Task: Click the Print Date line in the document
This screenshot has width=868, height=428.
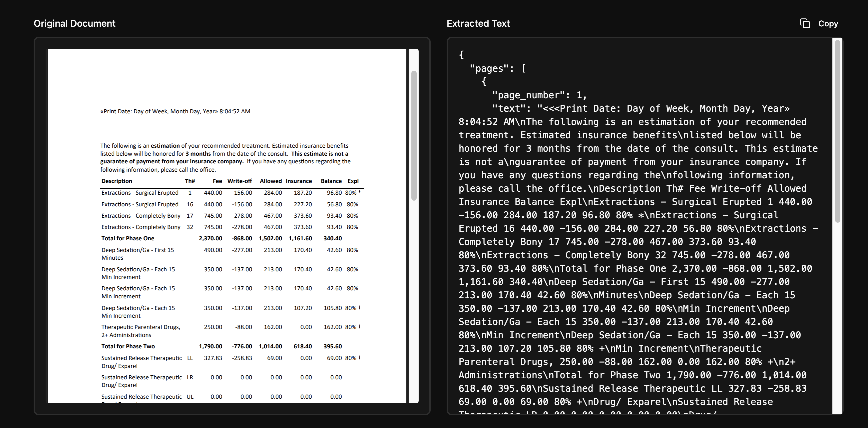Action: tap(175, 111)
